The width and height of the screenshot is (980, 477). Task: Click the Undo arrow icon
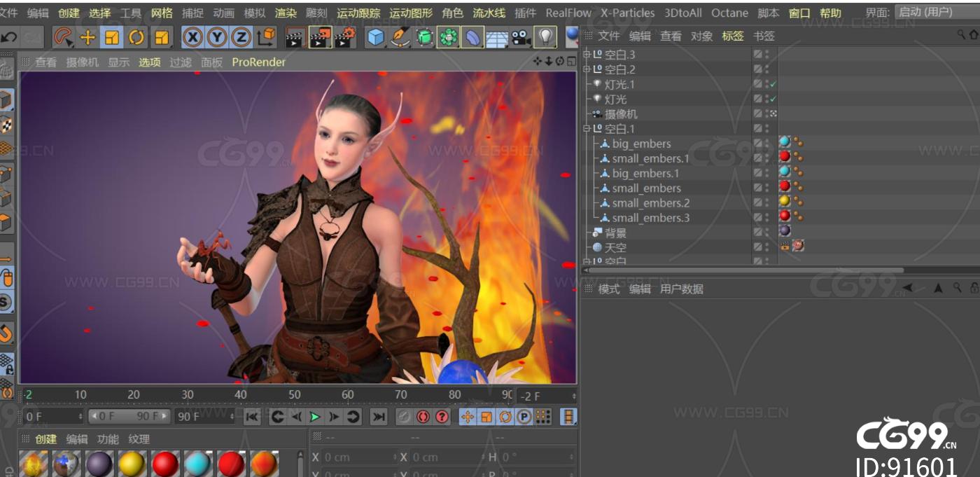(9, 37)
